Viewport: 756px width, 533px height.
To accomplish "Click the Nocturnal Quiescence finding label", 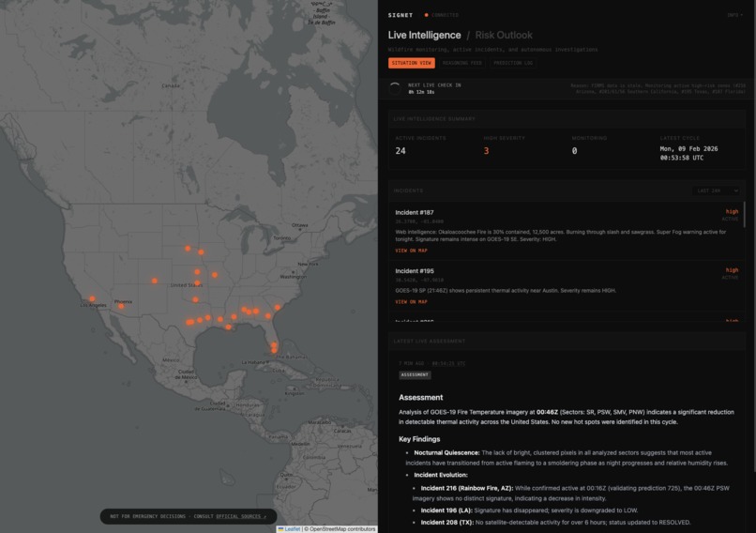I will [446, 453].
